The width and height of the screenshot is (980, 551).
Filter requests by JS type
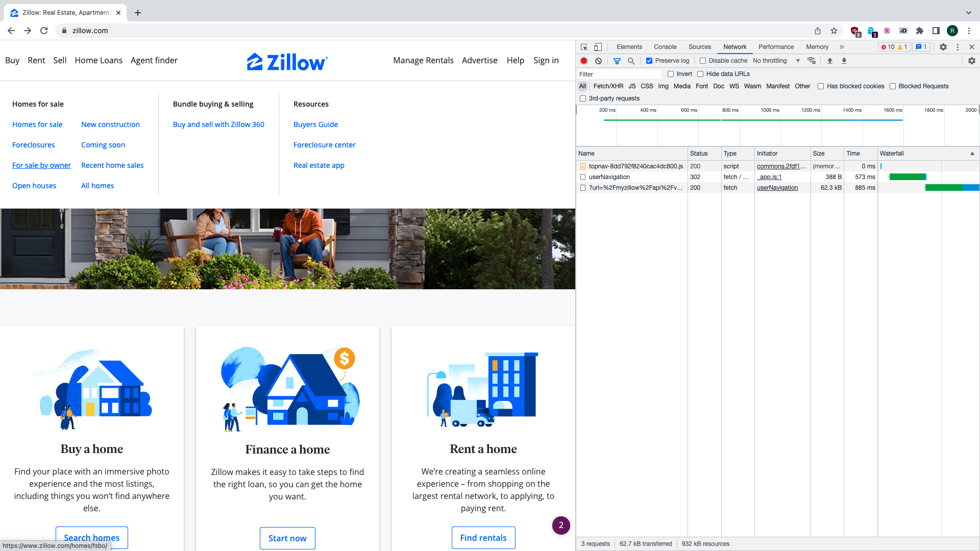[x=632, y=86]
